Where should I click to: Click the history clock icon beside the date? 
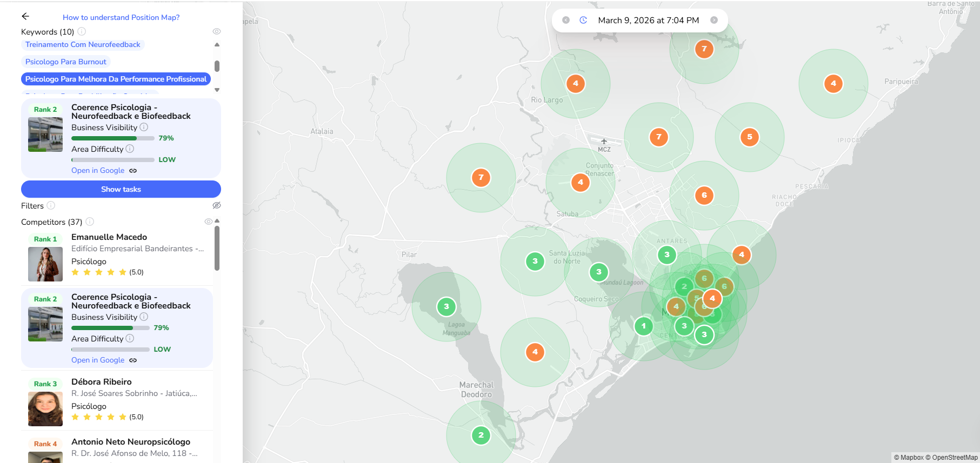point(583,20)
